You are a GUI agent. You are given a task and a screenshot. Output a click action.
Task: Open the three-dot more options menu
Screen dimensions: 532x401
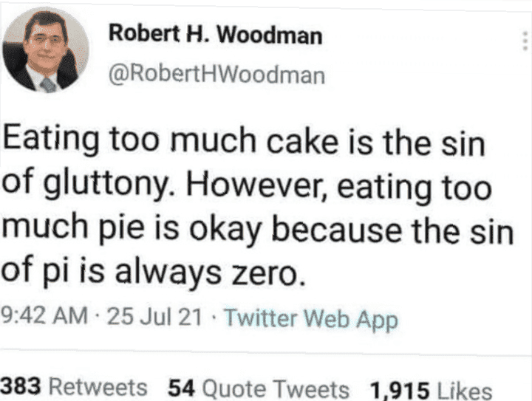click(x=525, y=41)
